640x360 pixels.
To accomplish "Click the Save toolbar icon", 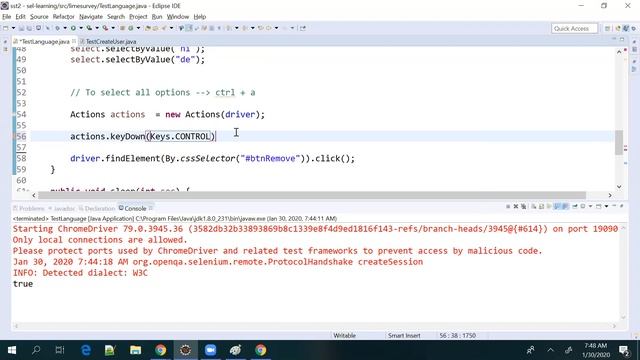I will point(21,28).
